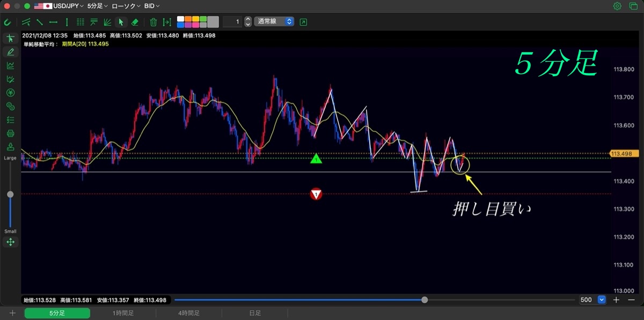
Task: Select the eraser tool
Action: (135, 22)
